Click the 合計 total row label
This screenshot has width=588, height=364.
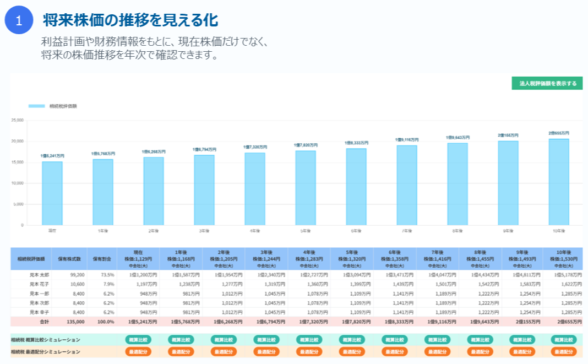click(x=44, y=322)
